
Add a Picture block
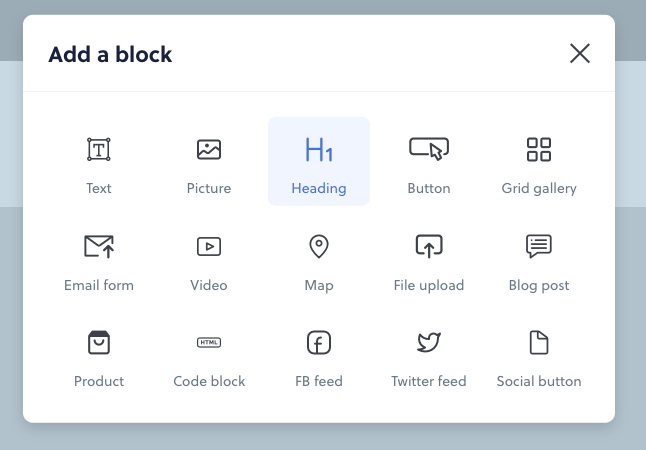[x=209, y=162]
